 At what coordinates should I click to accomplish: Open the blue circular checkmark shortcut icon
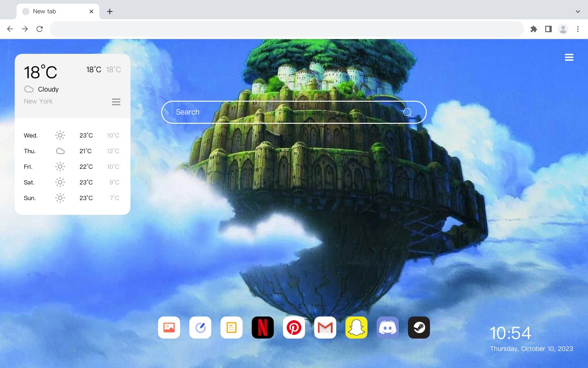tap(200, 328)
